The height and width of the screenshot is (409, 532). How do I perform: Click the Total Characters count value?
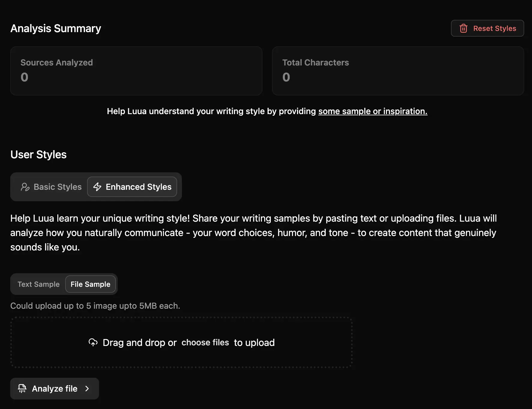286,77
